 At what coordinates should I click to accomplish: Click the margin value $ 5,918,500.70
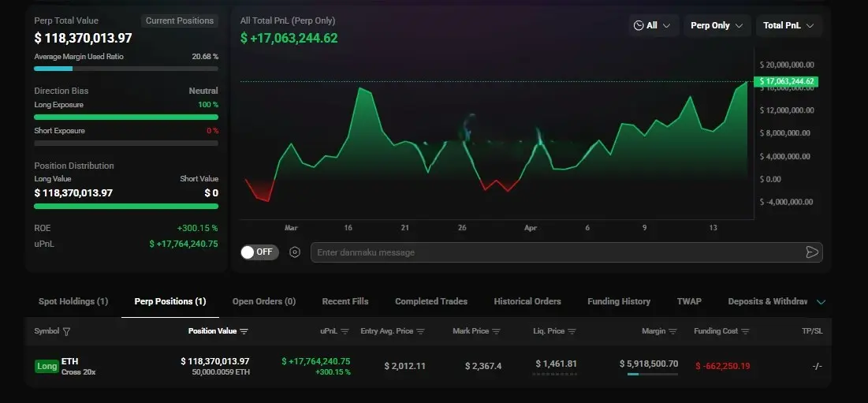649,364
